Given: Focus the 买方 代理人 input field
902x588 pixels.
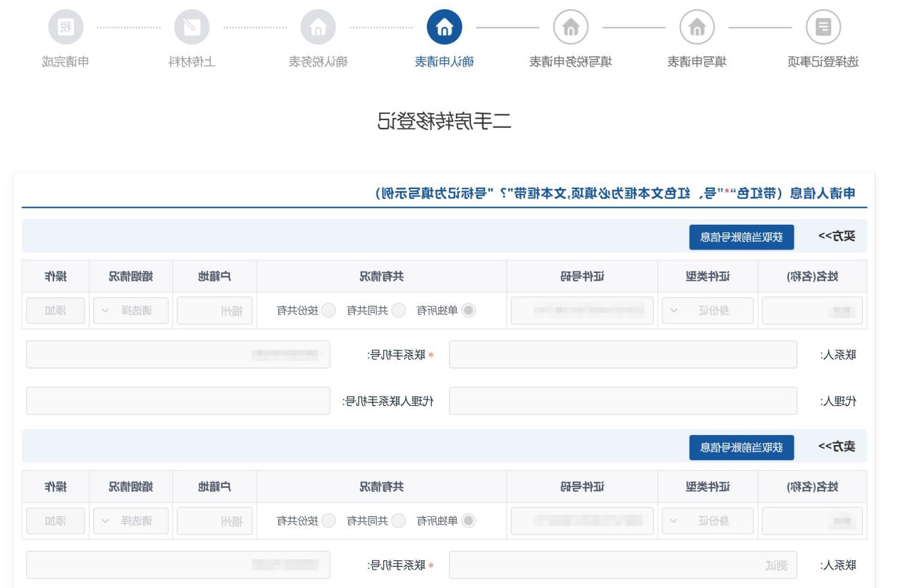Looking at the screenshot, I should click(623, 401).
